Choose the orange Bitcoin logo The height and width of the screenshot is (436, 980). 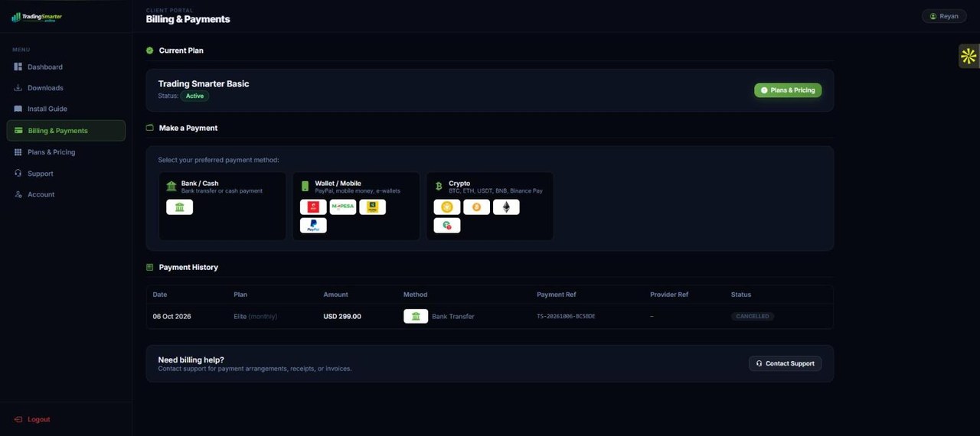476,207
